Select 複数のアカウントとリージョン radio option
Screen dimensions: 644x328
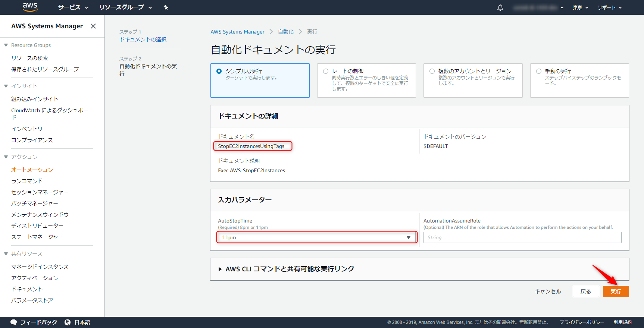click(x=432, y=71)
